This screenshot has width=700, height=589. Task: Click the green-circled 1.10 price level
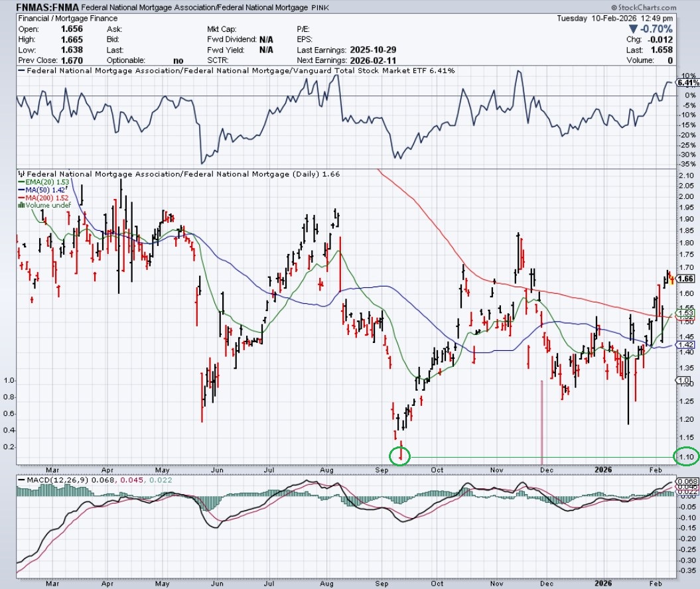[685, 457]
